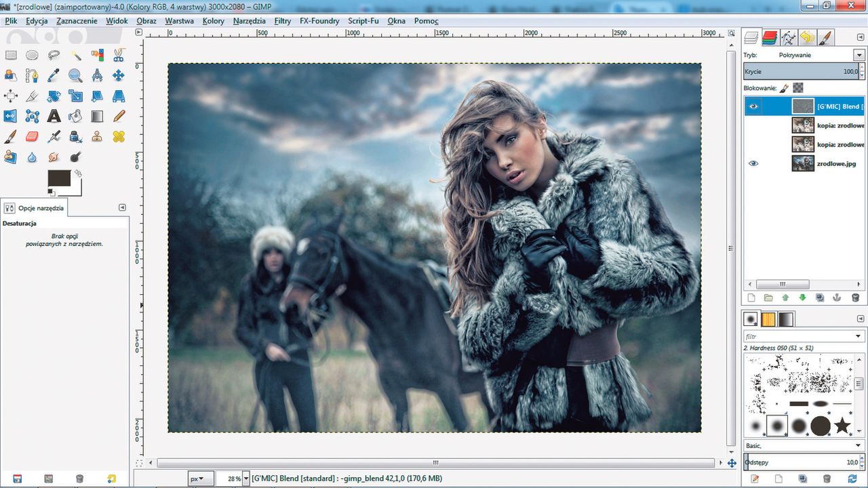Select the Pencil tool
Viewport: 868px width, 488px height.
[119, 116]
